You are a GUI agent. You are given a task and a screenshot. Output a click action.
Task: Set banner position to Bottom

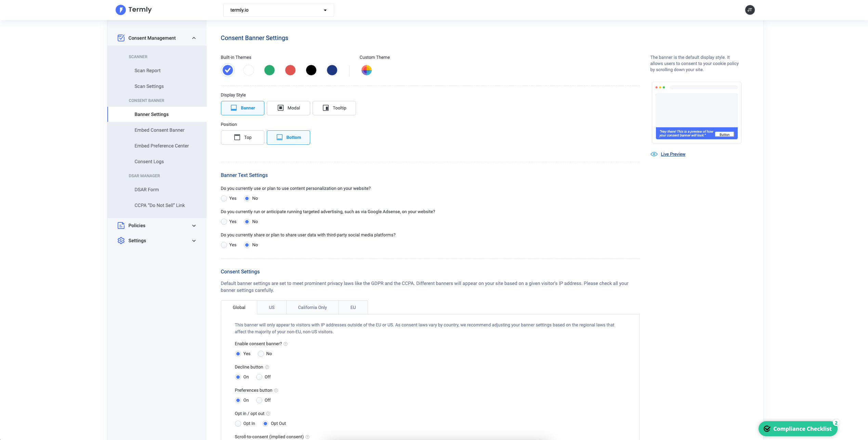[288, 138]
